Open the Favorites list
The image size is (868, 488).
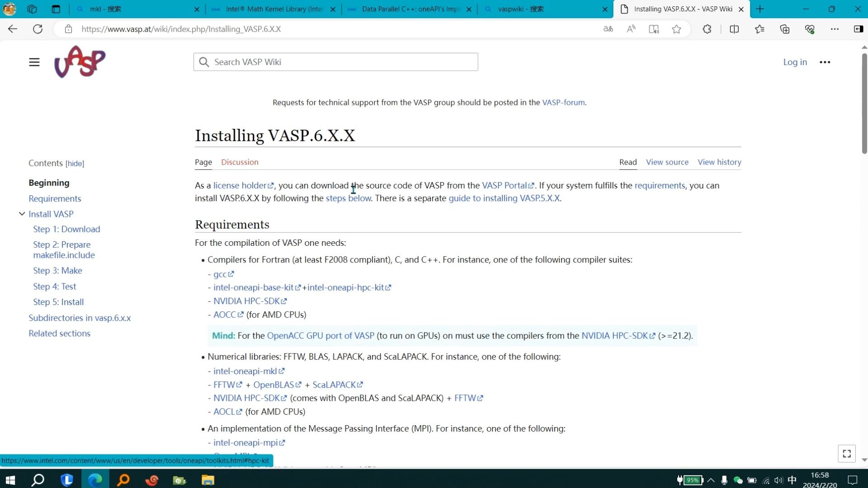point(759,29)
